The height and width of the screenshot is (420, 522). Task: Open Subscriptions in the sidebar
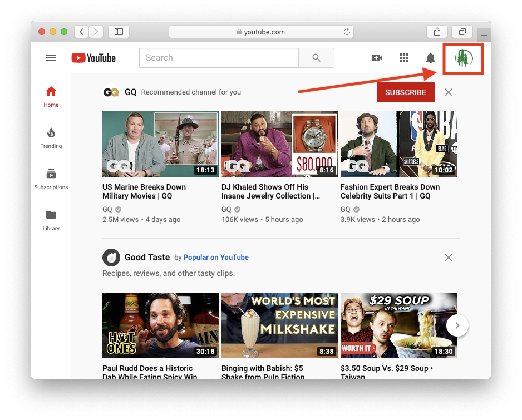pyautogui.click(x=51, y=179)
